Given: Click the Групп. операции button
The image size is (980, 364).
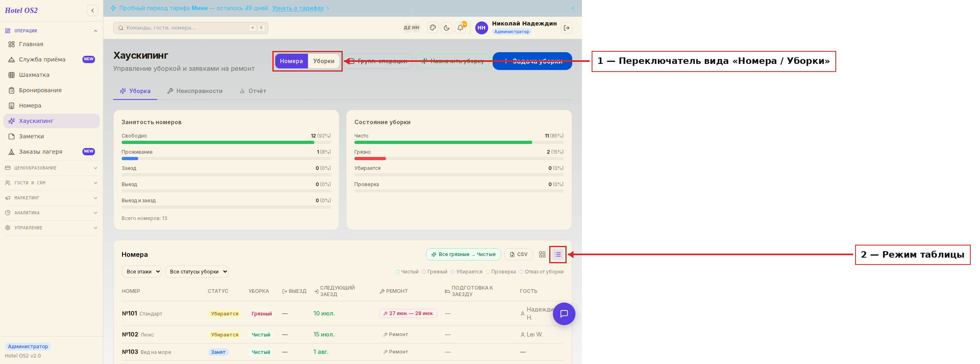Looking at the screenshot, I should click(378, 61).
